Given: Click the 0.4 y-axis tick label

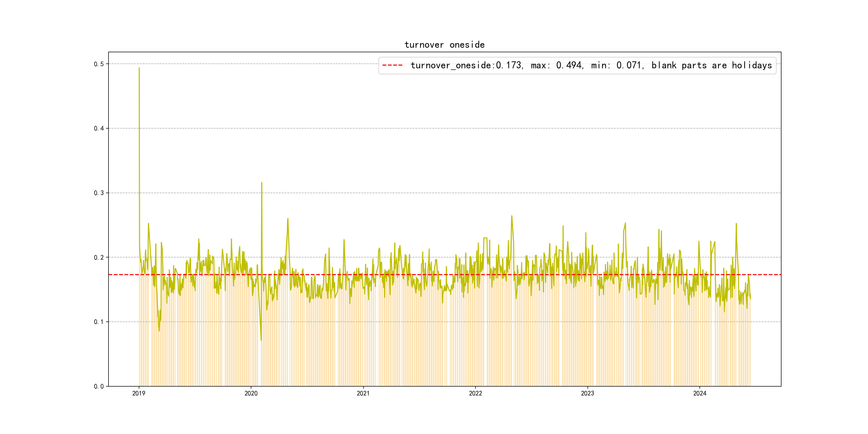Looking at the screenshot, I should 99,128.
